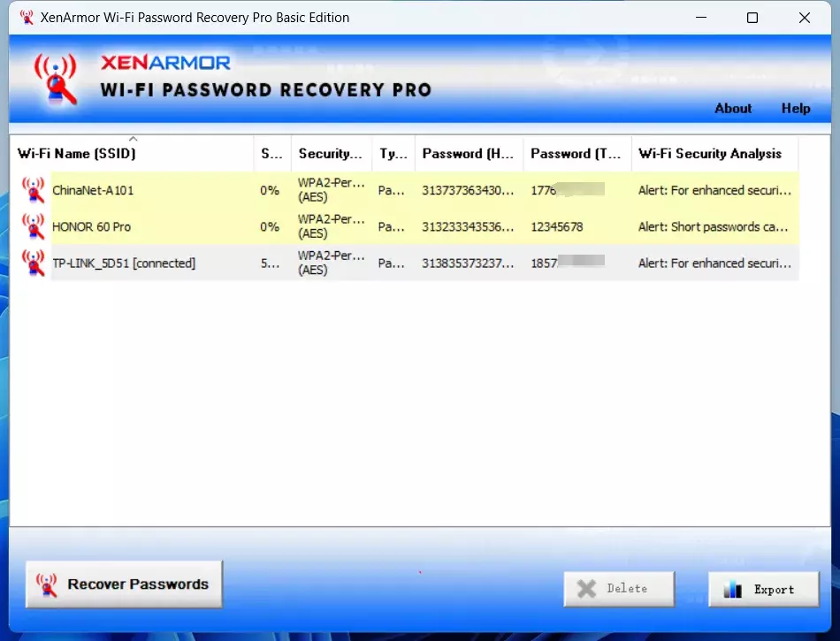
Task: Click WPA2-Per... (AES) cell of TP-LINK_5D51
Action: [331, 263]
